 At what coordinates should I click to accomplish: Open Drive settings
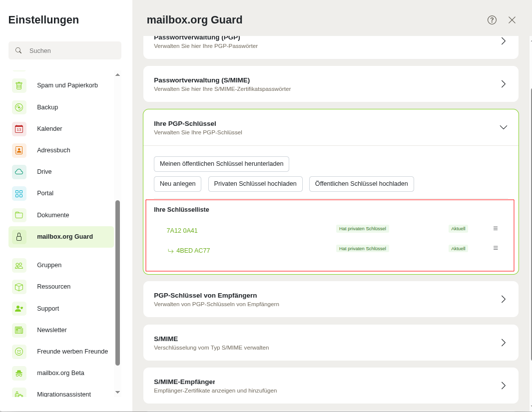61,172
